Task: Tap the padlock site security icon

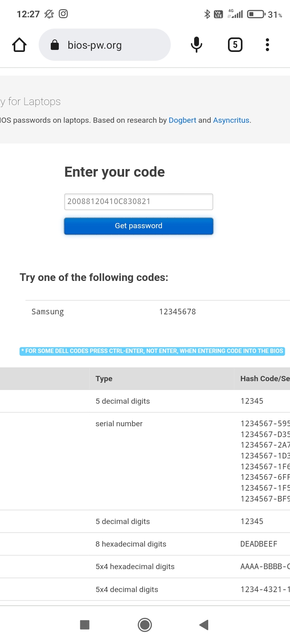Action: tap(55, 45)
